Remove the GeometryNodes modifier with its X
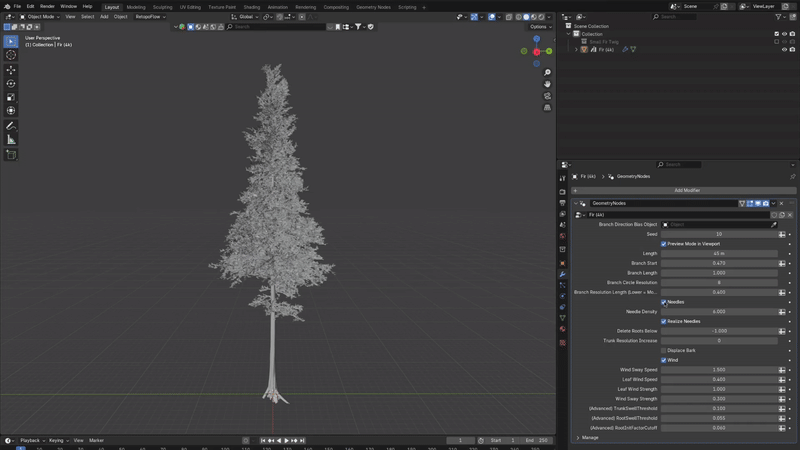 [x=781, y=204]
